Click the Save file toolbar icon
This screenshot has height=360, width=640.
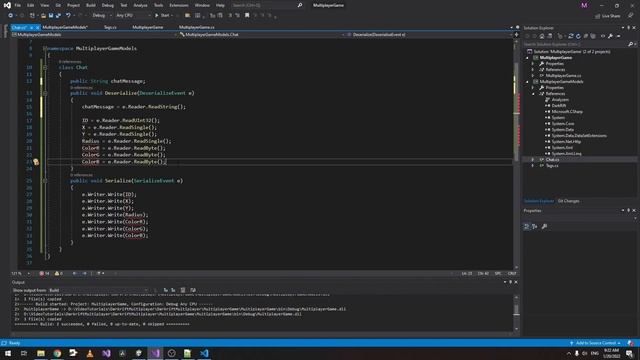click(x=51, y=16)
